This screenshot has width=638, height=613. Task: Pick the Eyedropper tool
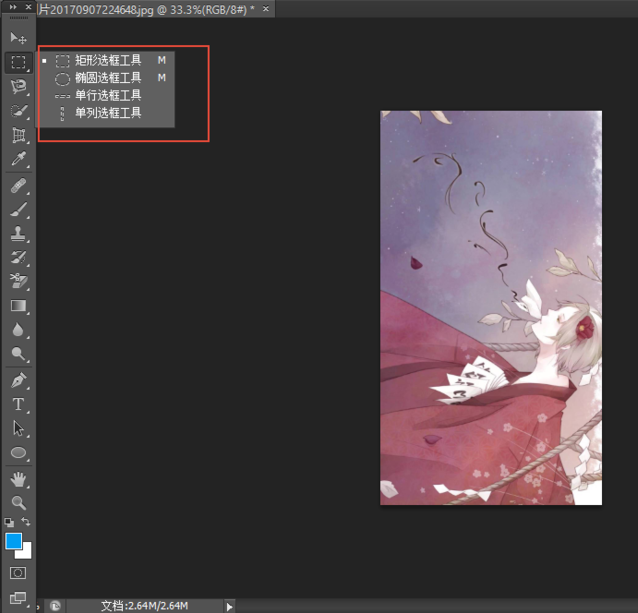(x=18, y=160)
